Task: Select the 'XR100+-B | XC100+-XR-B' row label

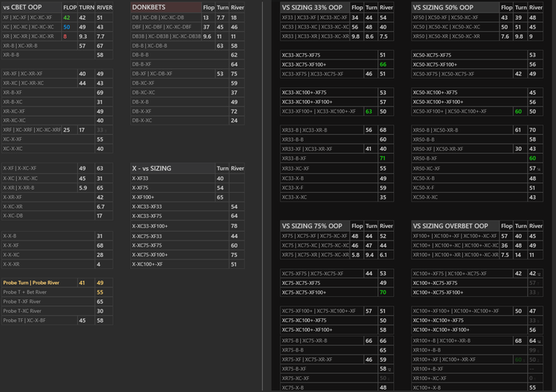Action: click(x=442, y=340)
